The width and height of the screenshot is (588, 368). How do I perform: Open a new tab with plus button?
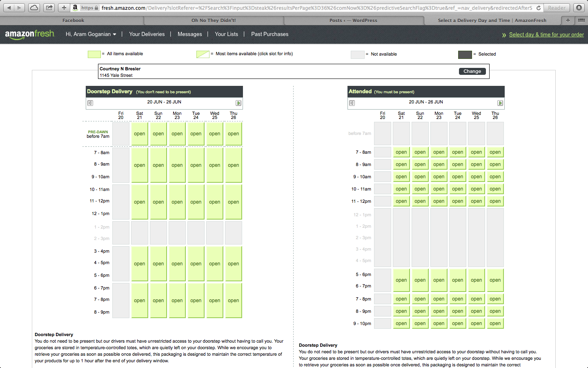coord(568,20)
